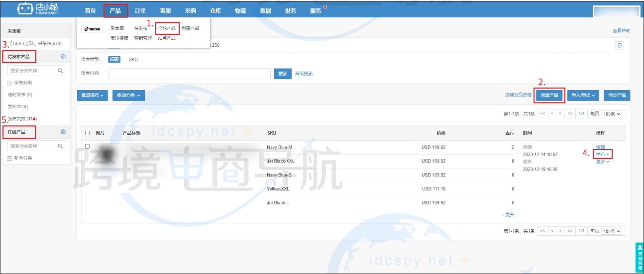The height and width of the screenshot is (274, 644).
Task: Go to previous page in top pagination
Action: point(552,114)
